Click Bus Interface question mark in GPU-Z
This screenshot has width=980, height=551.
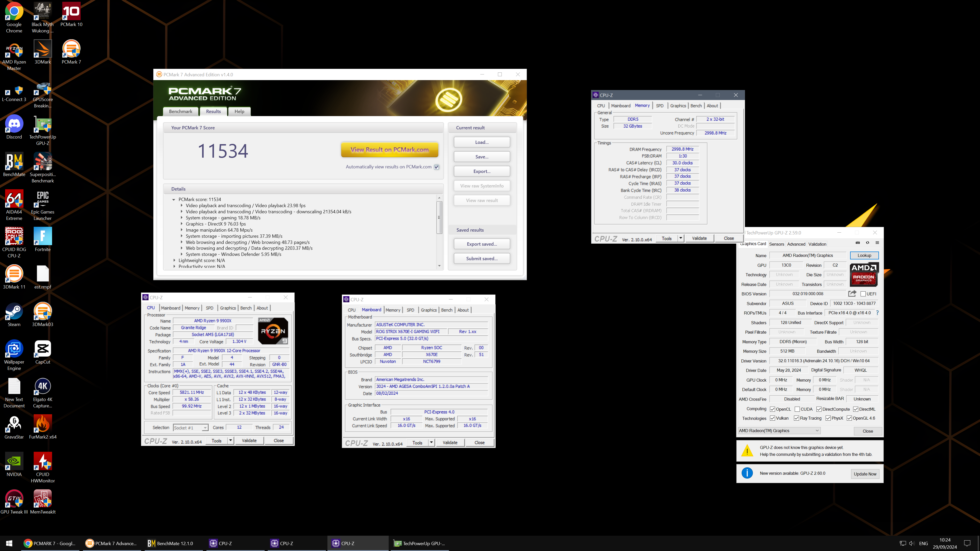point(877,312)
